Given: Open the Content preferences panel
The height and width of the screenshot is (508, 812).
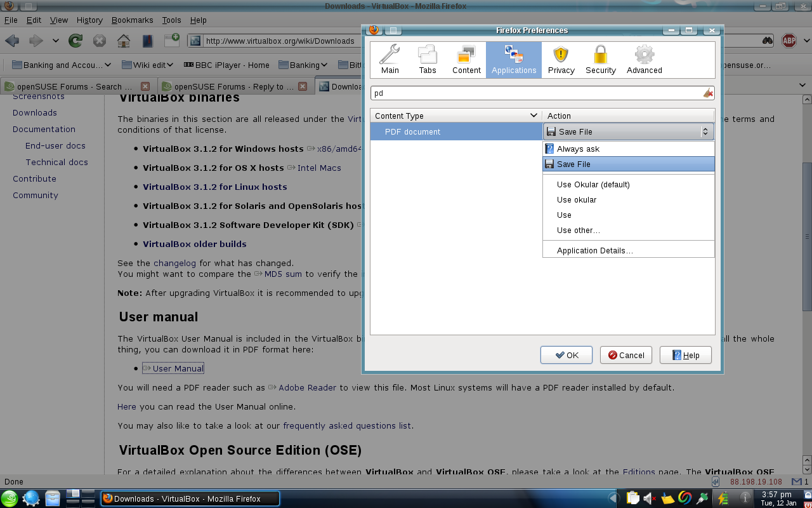Looking at the screenshot, I should (466, 60).
